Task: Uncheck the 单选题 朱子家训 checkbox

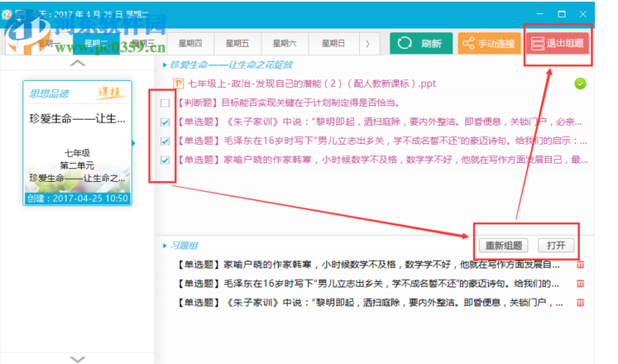Action: click(x=165, y=122)
